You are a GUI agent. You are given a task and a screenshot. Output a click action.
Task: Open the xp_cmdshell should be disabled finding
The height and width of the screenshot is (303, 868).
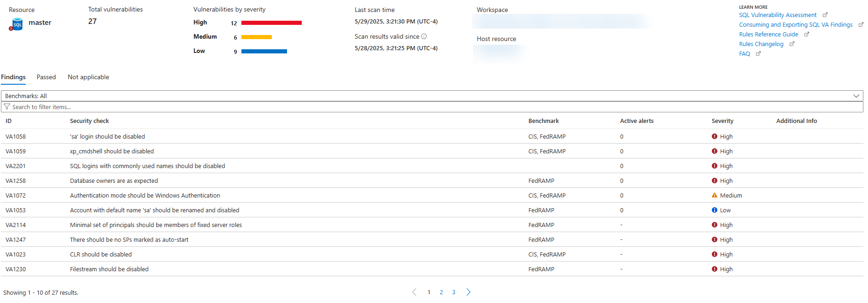point(112,151)
